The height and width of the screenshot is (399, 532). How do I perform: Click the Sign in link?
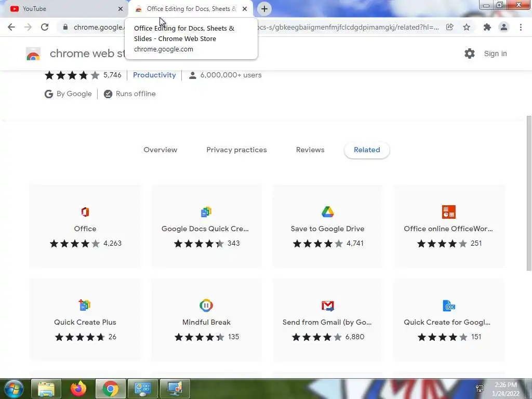point(495,54)
